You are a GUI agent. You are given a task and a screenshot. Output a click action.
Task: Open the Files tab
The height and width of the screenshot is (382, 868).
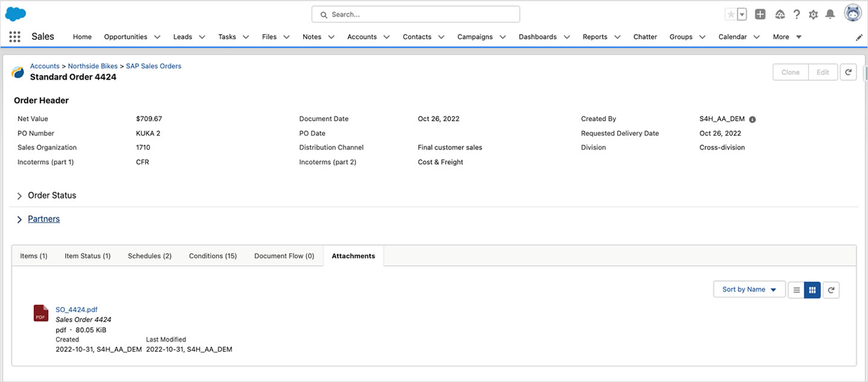click(269, 37)
